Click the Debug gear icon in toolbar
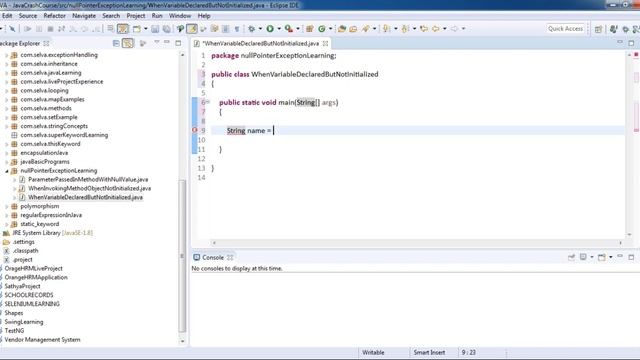 click(251, 29)
